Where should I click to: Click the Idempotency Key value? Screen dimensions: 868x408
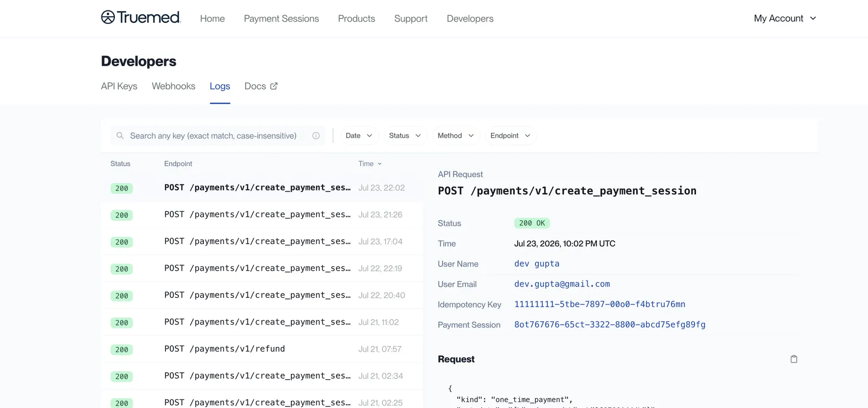point(599,304)
